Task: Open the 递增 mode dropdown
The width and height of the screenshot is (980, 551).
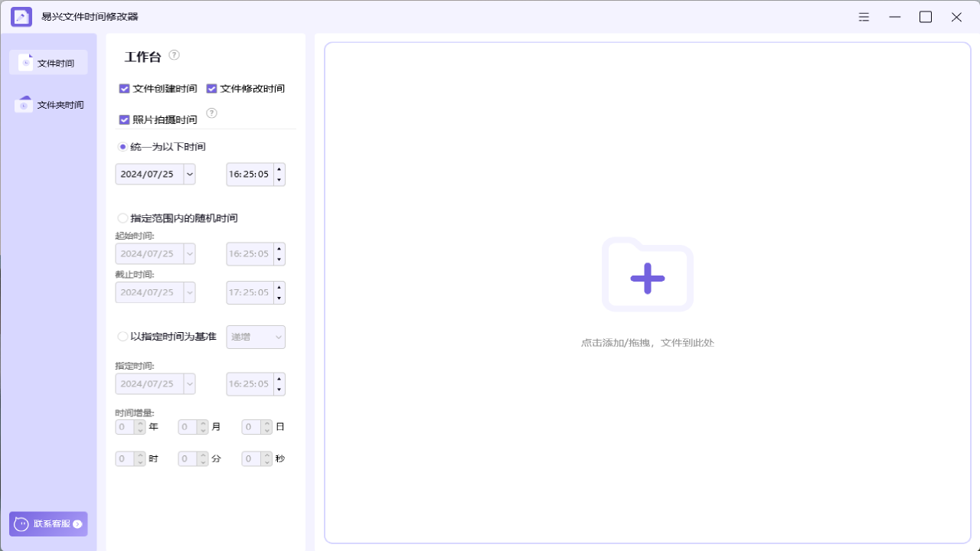Action: [256, 337]
